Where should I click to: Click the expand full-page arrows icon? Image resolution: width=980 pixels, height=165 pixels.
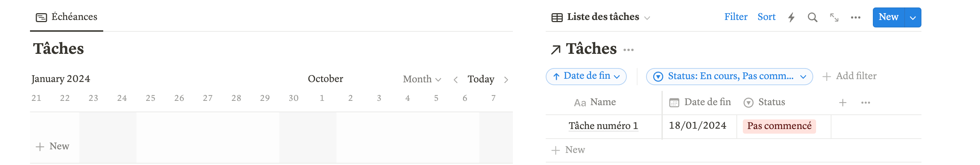(x=834, y=17)
